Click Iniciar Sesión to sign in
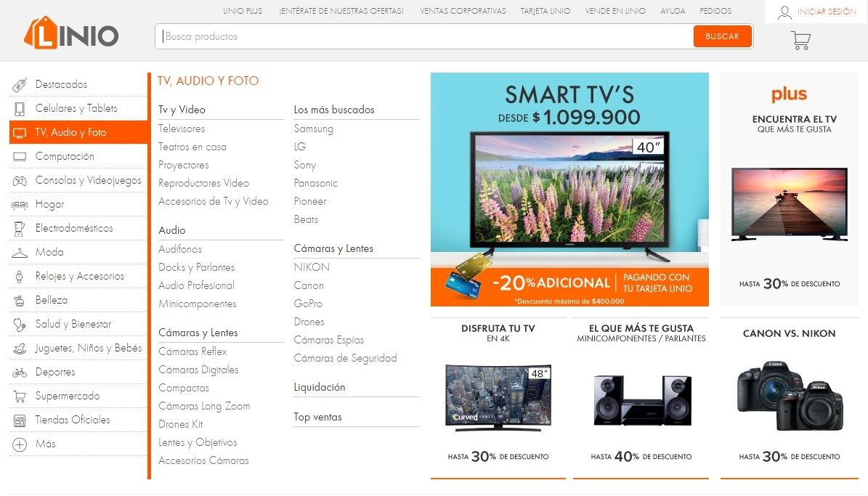The height and width of the screenshot is (496, 868). (827, 12)
